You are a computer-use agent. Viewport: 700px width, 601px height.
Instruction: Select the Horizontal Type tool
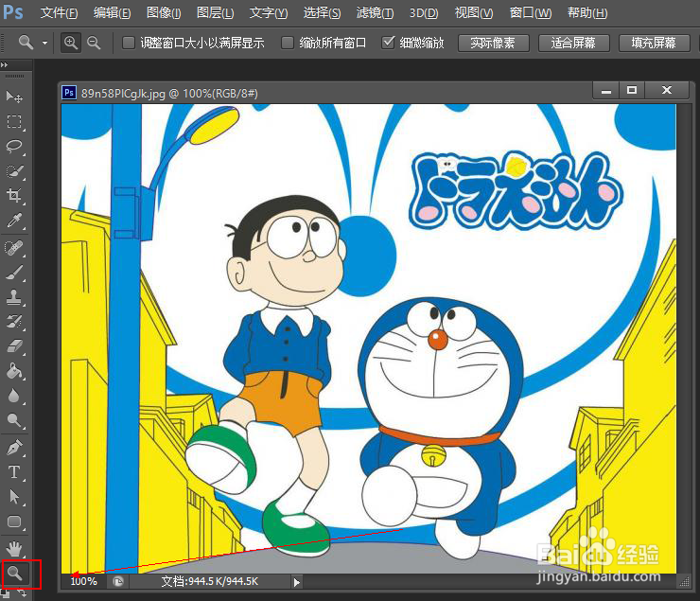pyautogui.click(x=14, y=472)
